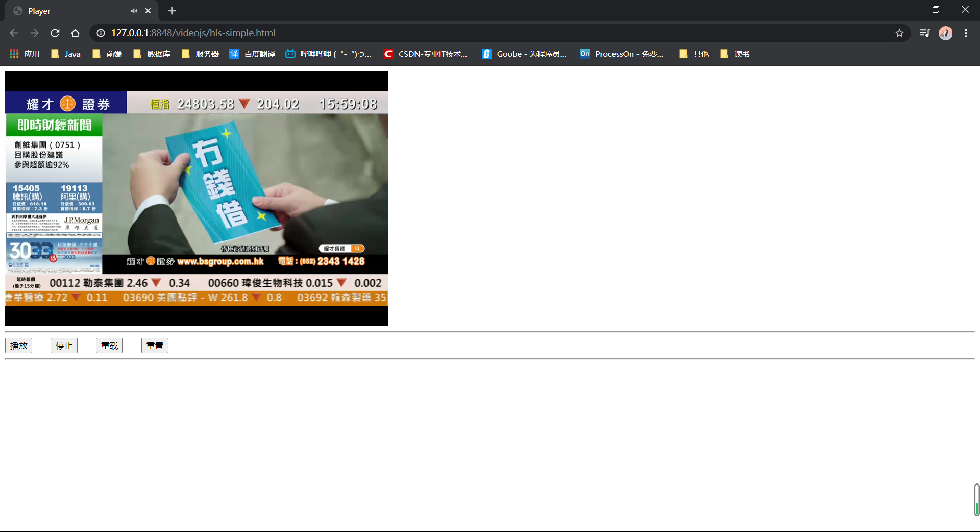The image size is (980, 532).
Task: Reload the page with the refresh icon
Action: [x=55, y=33]
